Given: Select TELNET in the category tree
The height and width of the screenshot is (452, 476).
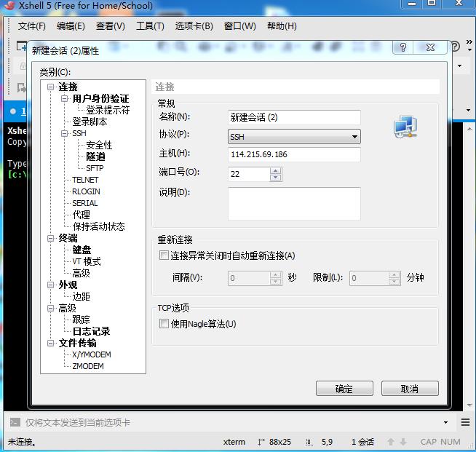Looking at the screenshot, I should click(85, 180).
